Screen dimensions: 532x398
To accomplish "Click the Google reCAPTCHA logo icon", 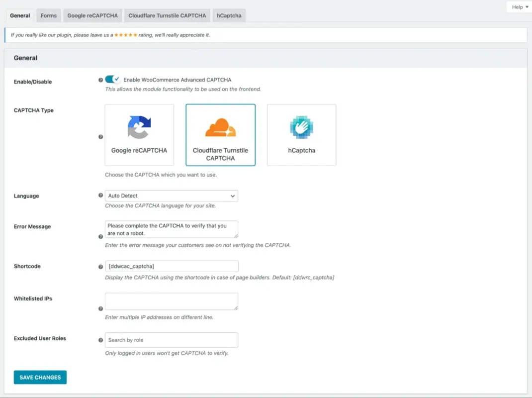I will pos(139,127).
